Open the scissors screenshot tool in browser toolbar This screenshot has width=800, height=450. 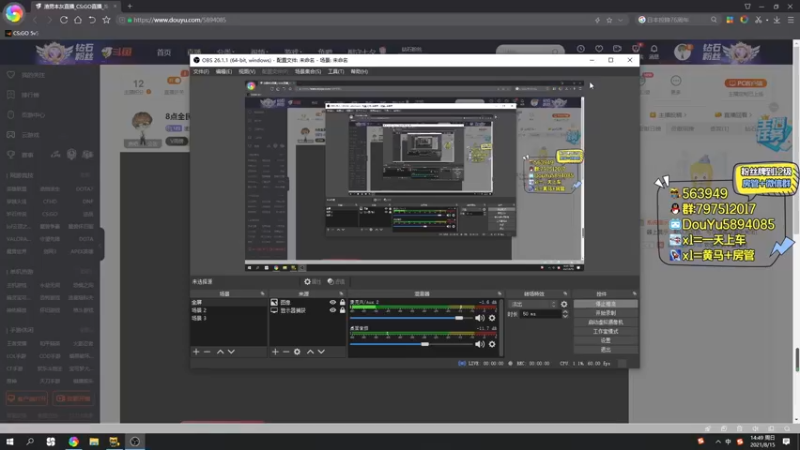click(759, 20)
